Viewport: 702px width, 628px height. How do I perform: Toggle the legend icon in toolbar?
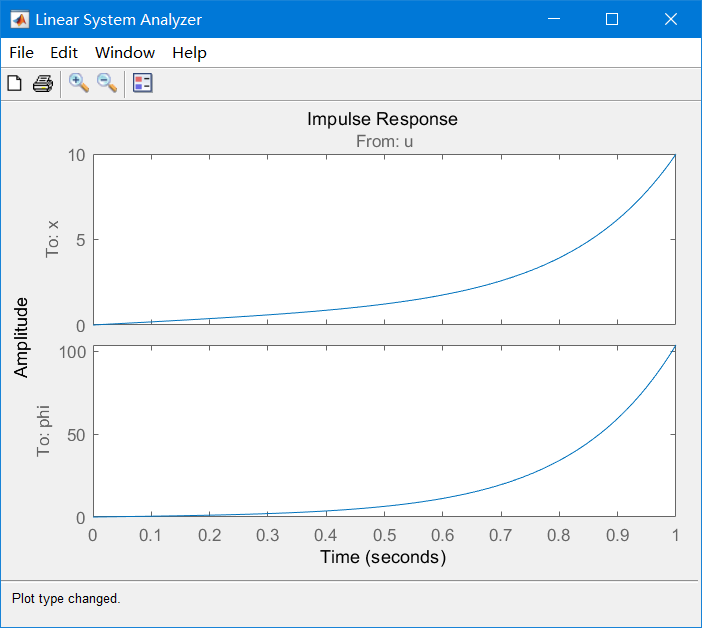pos(143,83)
